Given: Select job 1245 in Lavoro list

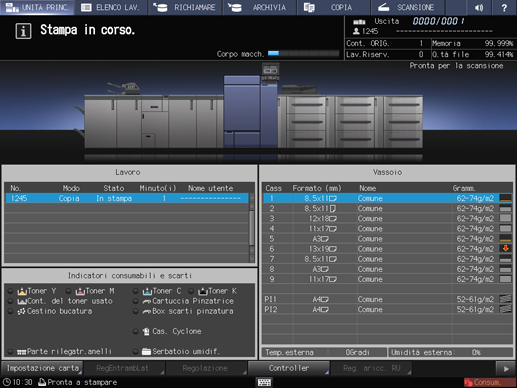Looking at the screenshot, I should coord(127,198).
